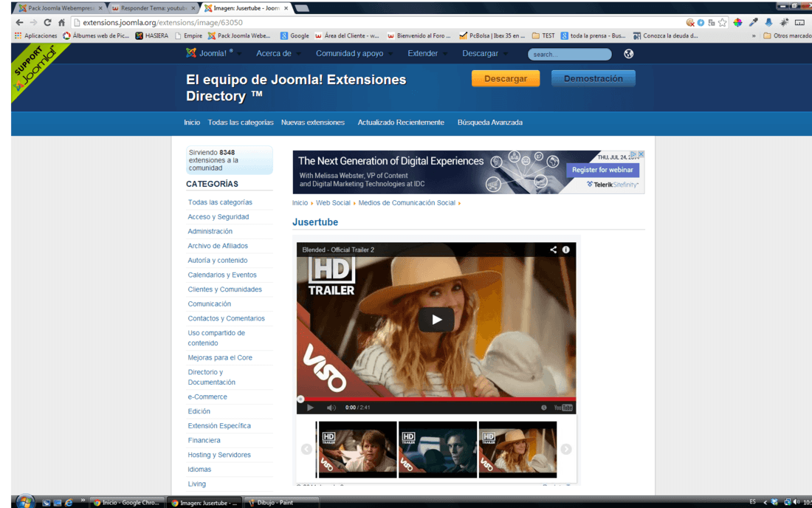
Task: Reload the page with refresh icon
Action: [47, 22]
